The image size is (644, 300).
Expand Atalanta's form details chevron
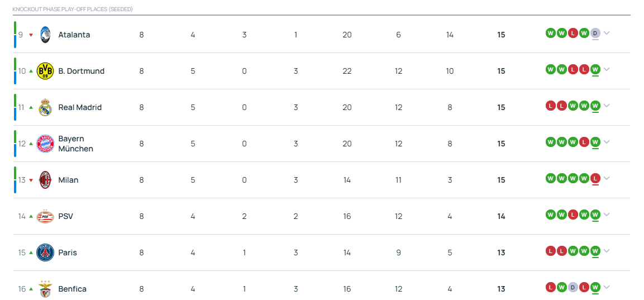[607, 34]
